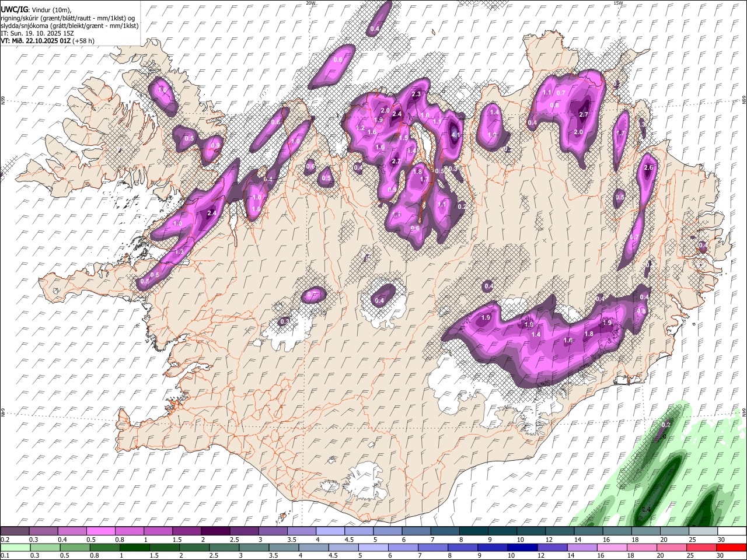
Task: Click the '10' label under the snow scale
Action: tap(521, 540)
